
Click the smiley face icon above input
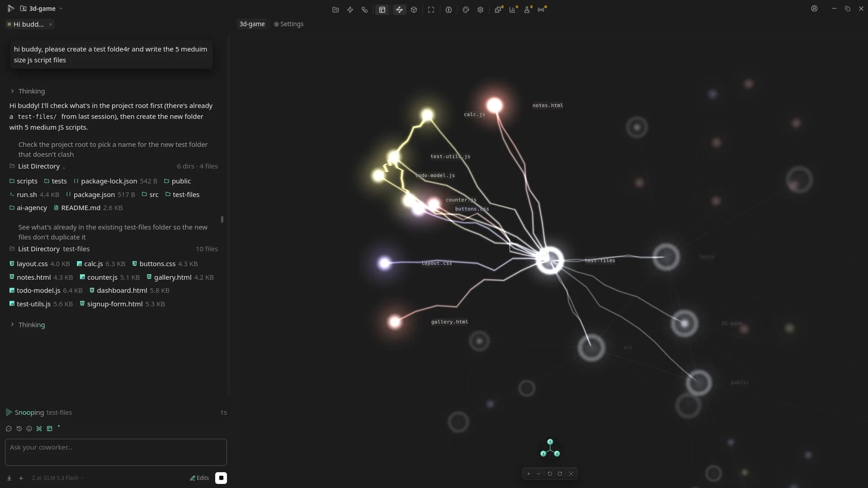coord(29,428)
